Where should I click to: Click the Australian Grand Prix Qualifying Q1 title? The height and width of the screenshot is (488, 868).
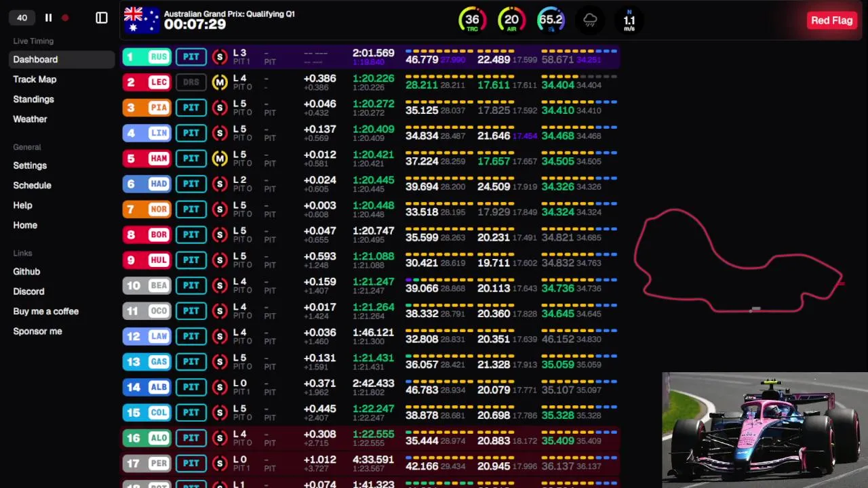click(229, 14)
